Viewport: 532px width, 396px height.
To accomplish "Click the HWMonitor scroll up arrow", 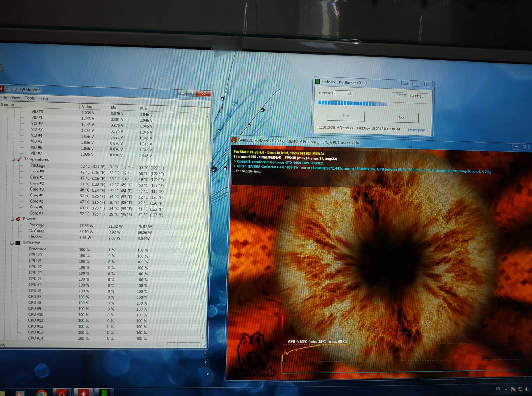I will click(x=207, y=117).
